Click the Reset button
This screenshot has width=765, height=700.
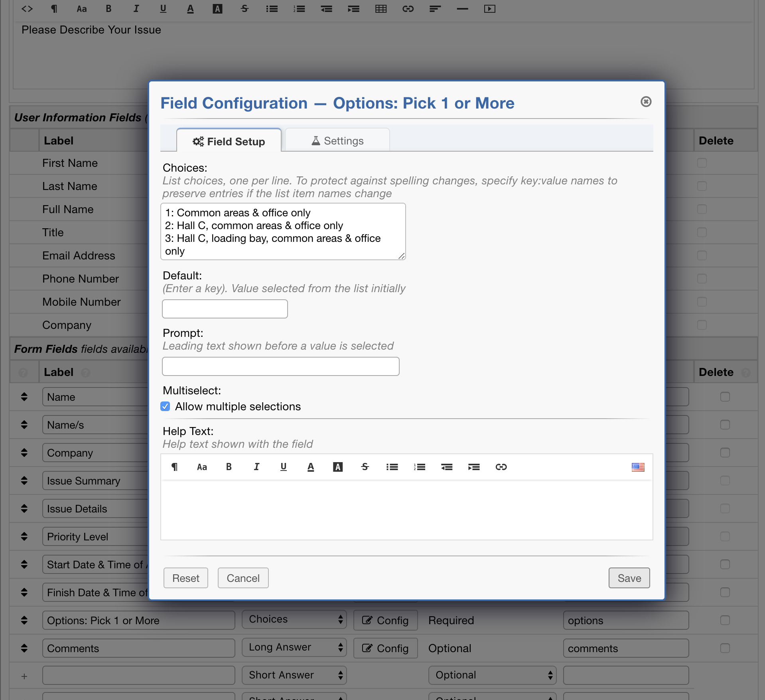point(185,577)
